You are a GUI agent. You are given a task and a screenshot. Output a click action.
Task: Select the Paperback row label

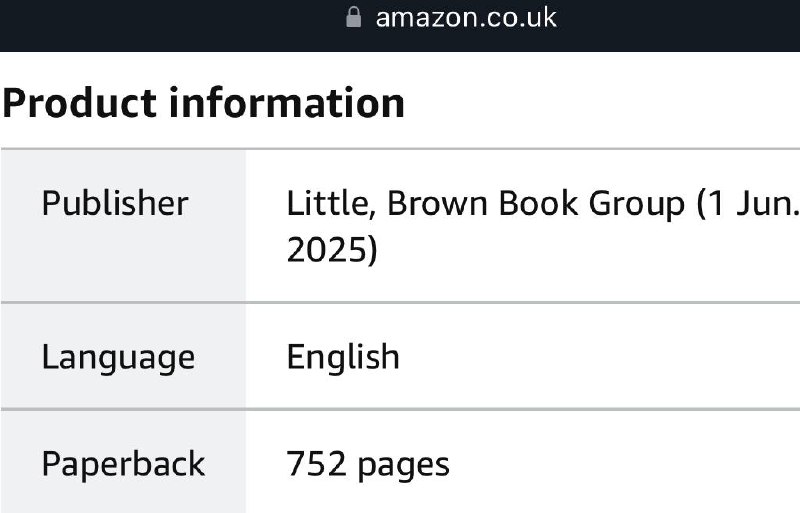pyautogui.click(x=123, y=464)
